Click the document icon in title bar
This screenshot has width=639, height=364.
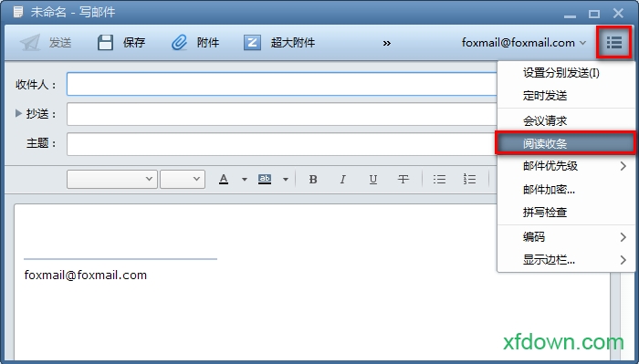(x=18, y=12)
